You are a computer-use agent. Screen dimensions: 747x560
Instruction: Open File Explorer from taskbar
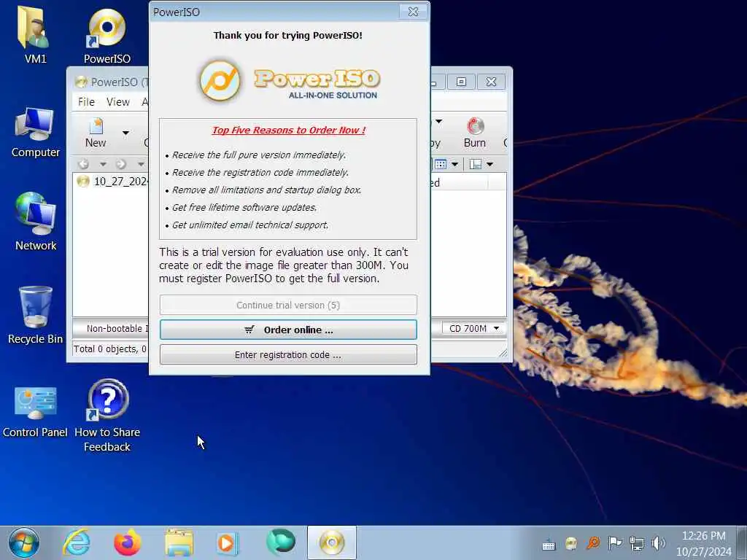[179, 542]
